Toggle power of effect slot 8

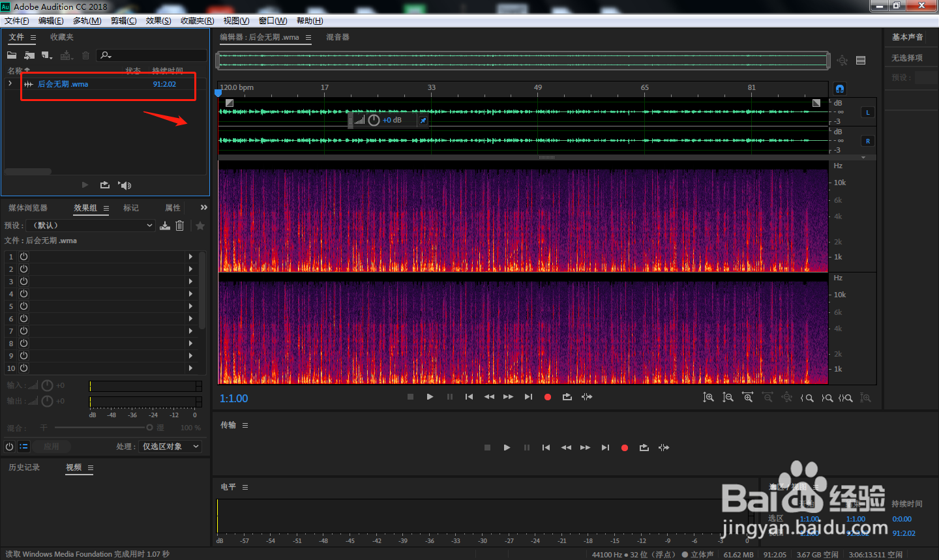point(23,344)
